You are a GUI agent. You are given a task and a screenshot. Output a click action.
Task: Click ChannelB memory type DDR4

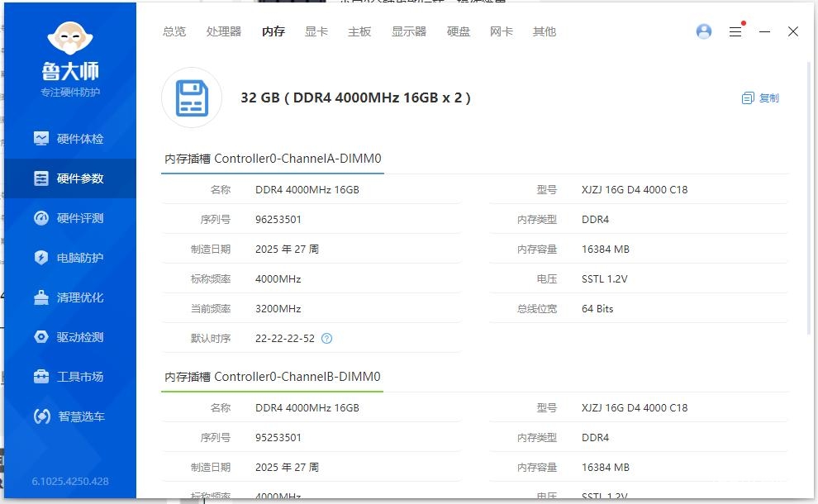click(x=595, y=438)
